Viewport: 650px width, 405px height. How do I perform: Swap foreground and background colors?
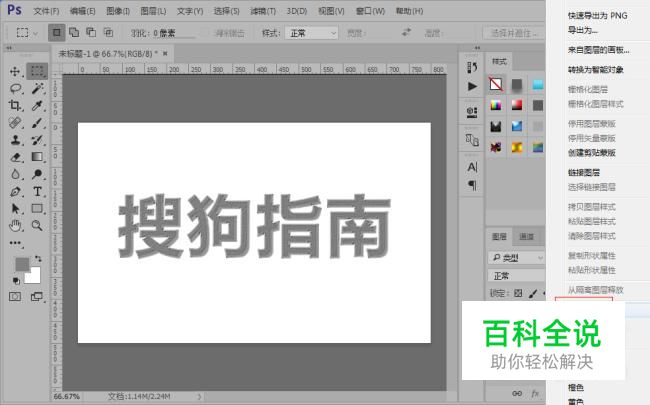click(x=38, y=259)
